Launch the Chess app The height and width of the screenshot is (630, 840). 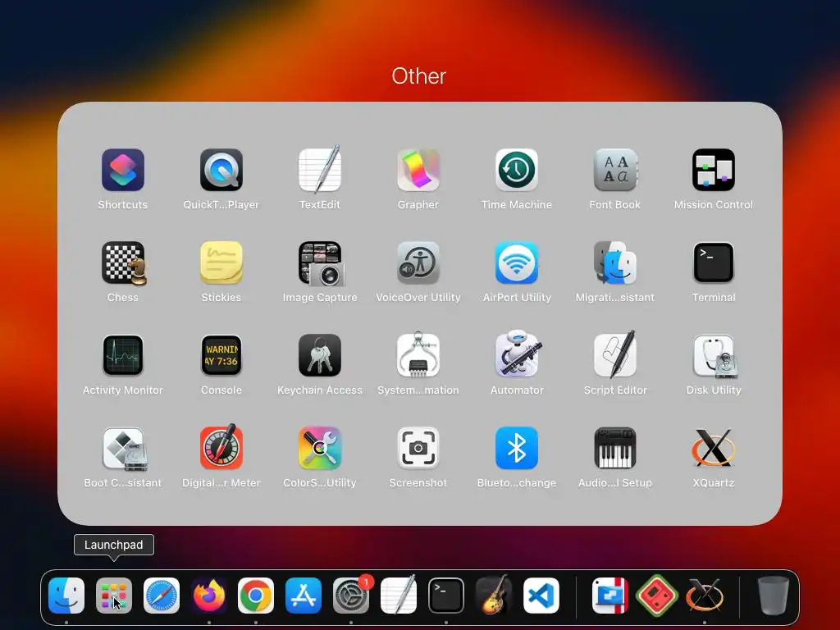pos(123,263)
